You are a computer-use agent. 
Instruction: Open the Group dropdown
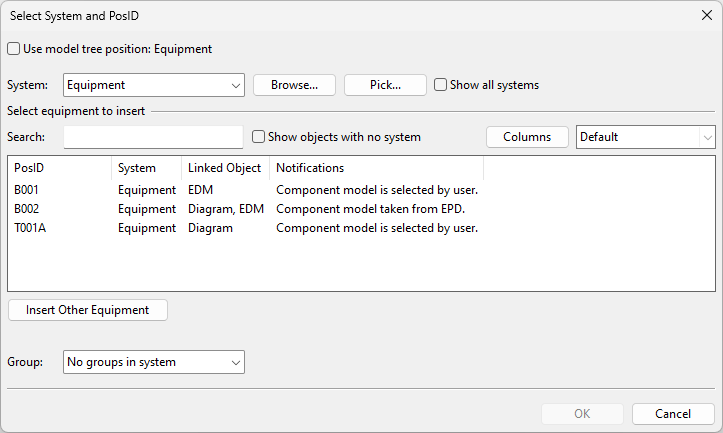(154, 362)
